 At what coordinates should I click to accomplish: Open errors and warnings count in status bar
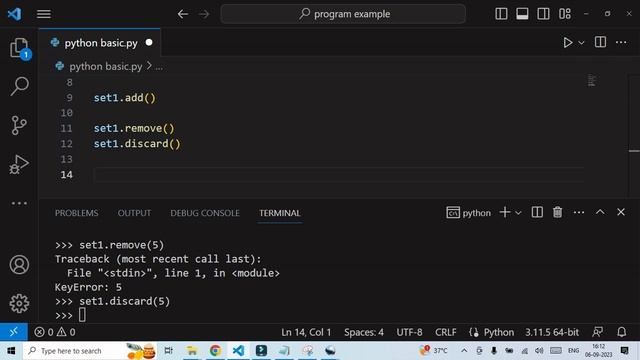coord(55,332)
